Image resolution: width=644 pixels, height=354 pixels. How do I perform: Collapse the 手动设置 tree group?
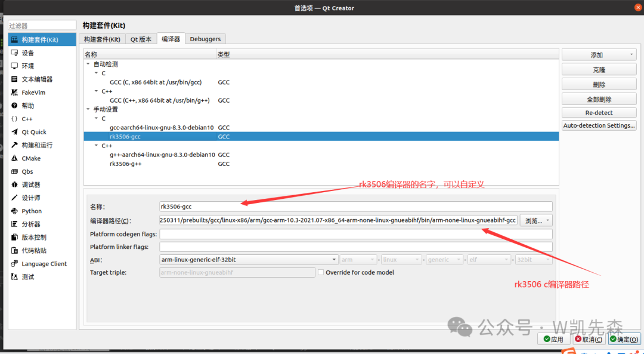[x=88, y=109]
